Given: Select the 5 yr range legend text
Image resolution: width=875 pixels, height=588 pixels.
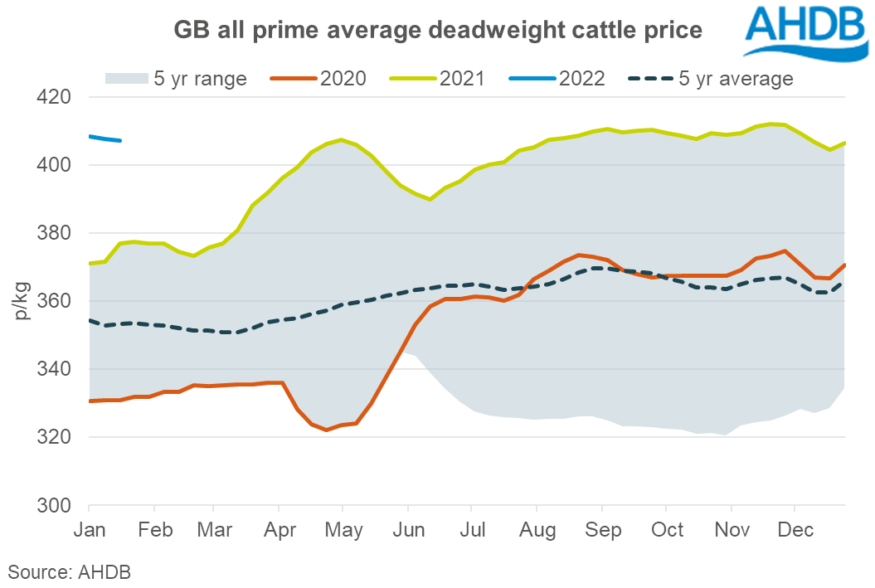Looking at the screenshot, I should coord(200,79).
